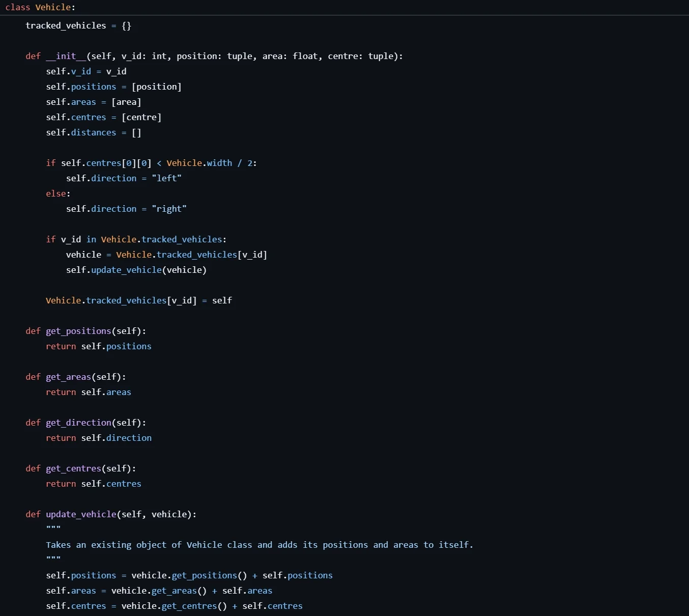Click the 'if self.centres[0][0] < Vehicle.width / 2:' line
Image resolution: width=689 pixels, height=616 pixels.
pyautogui.click(x=151, y=163)
